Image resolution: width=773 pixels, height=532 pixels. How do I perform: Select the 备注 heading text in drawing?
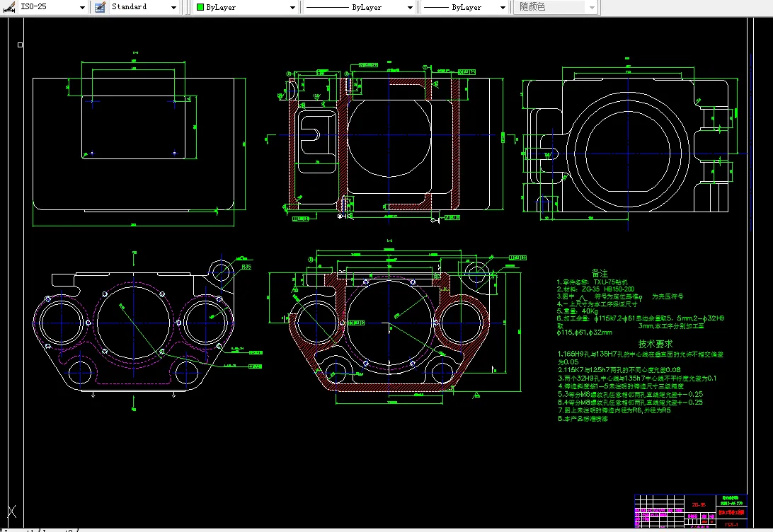click(x=600, y=273)
